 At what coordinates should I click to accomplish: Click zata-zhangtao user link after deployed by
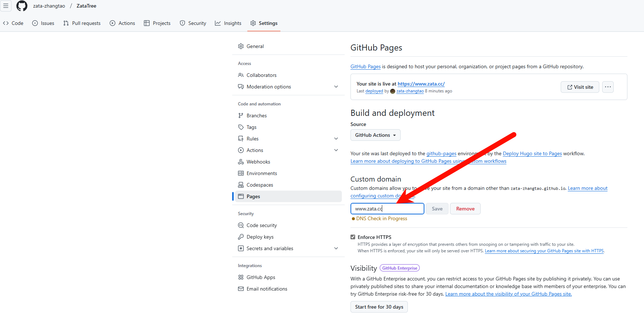tap(410, 91)
